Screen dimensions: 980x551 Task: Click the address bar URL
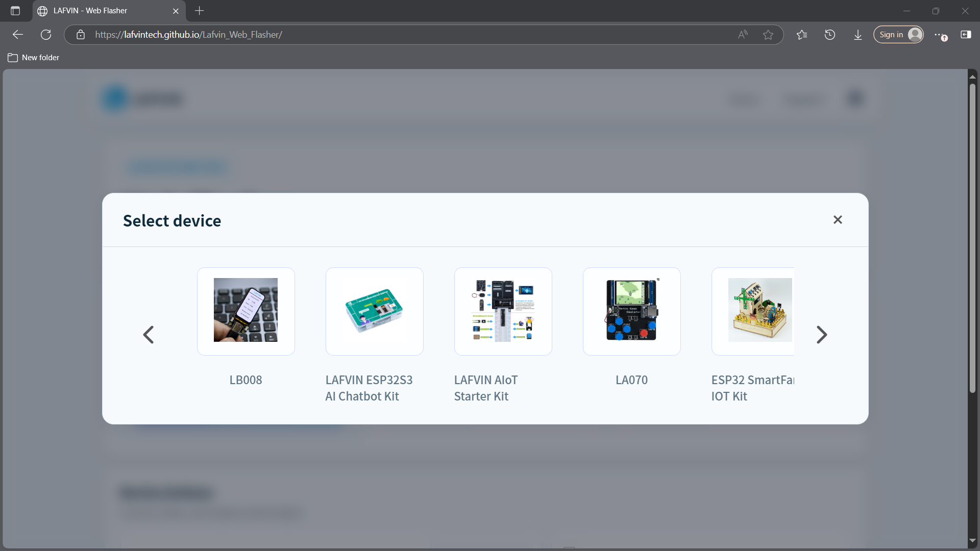tap(188, 35)
